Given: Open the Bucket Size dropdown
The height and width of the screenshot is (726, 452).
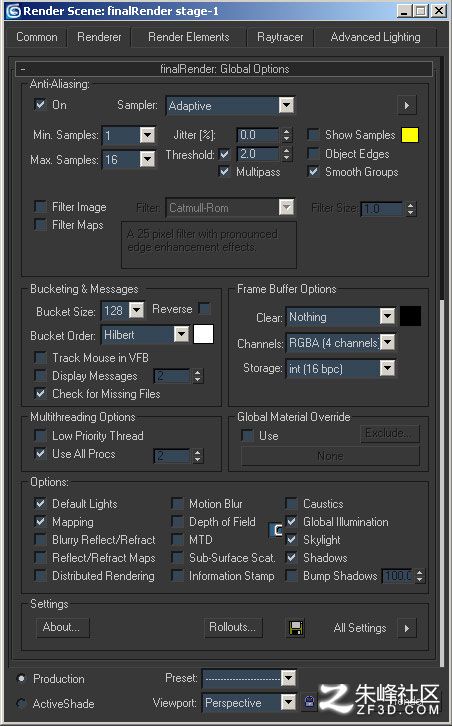Looking at the screenshot, I should 123,310.
